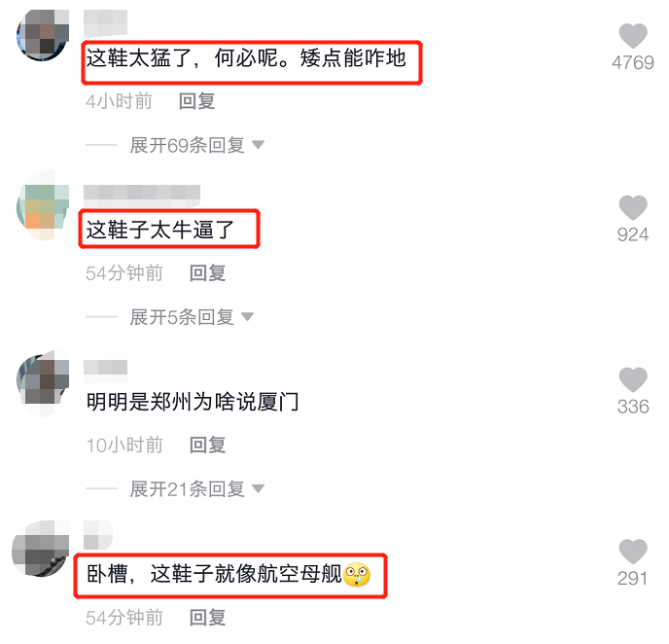Screen dimensions: 669x644
Task: Open avatar of 这鞋子太牛逼了 commenter
Action: click(x=43, y=207)
